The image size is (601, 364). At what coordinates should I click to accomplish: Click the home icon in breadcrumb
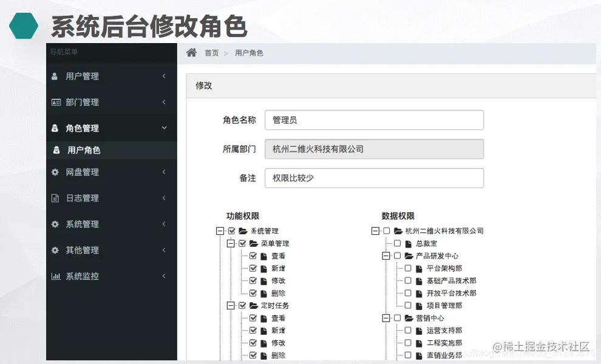pyautogui.click(x=191, y=53)
